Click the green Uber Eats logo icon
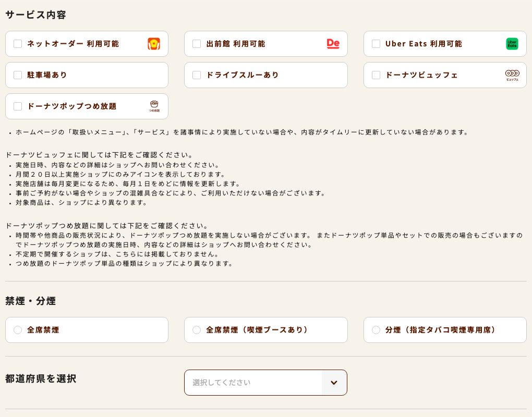This screenshot has height=417, width=532. pyautogui.click(x=512, y=44)
